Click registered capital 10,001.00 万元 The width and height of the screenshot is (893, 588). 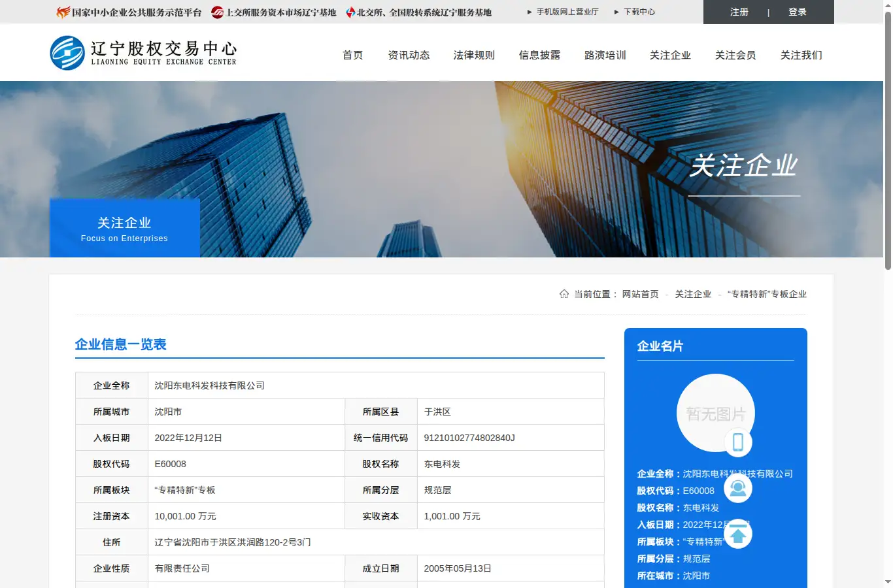[185, 516]
